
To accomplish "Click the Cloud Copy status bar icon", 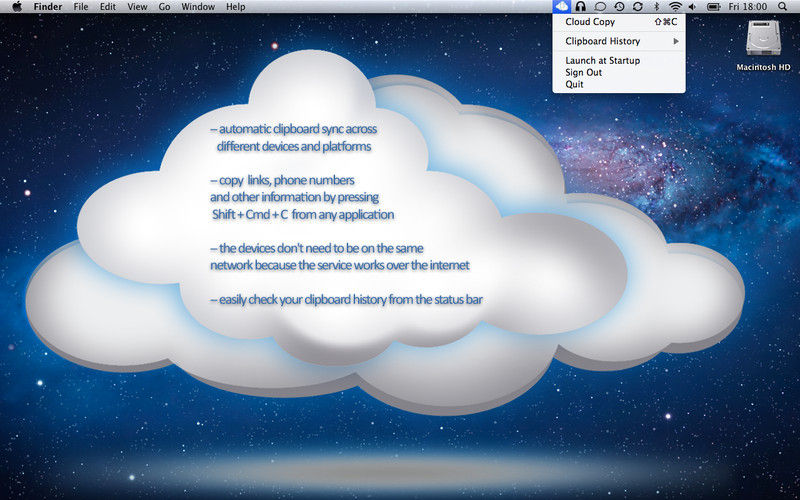I will pos(561,7).
